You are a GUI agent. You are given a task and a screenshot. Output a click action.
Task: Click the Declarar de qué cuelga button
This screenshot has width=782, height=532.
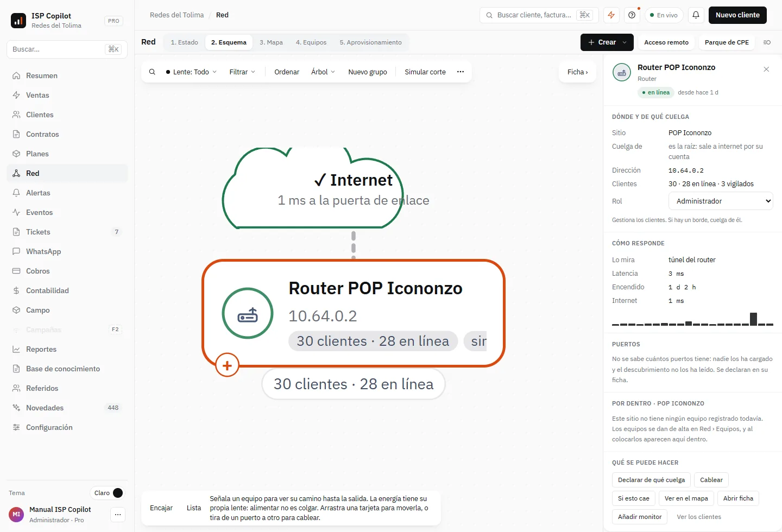tap(652, 480)
